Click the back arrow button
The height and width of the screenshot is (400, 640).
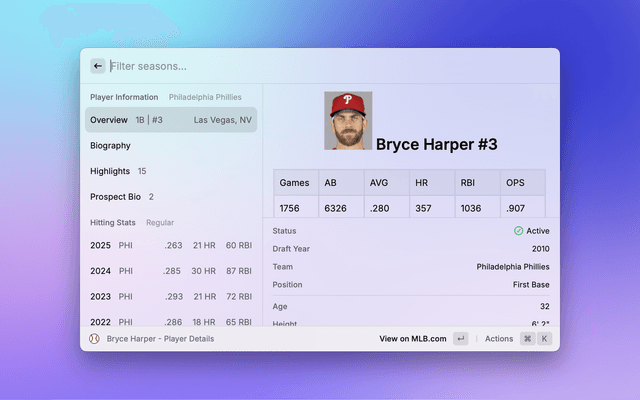(97, 66)
